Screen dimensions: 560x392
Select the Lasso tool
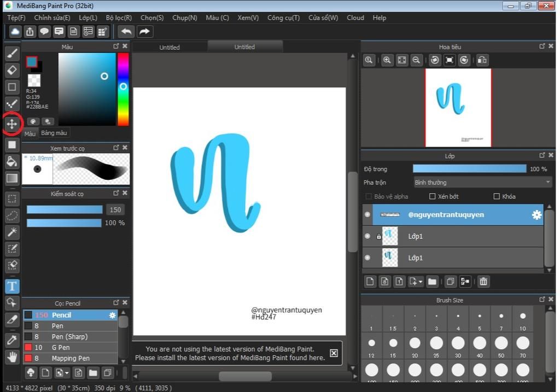[x=12, y=215]
